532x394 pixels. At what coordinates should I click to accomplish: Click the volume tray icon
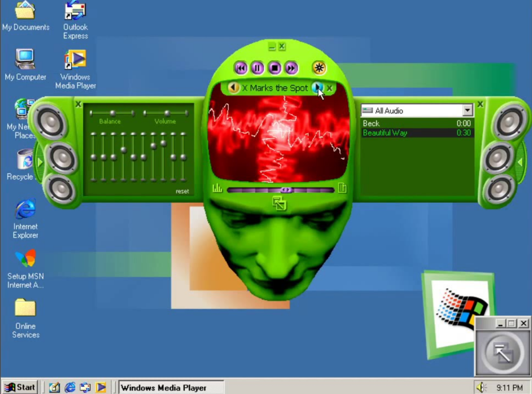point(481,387)
